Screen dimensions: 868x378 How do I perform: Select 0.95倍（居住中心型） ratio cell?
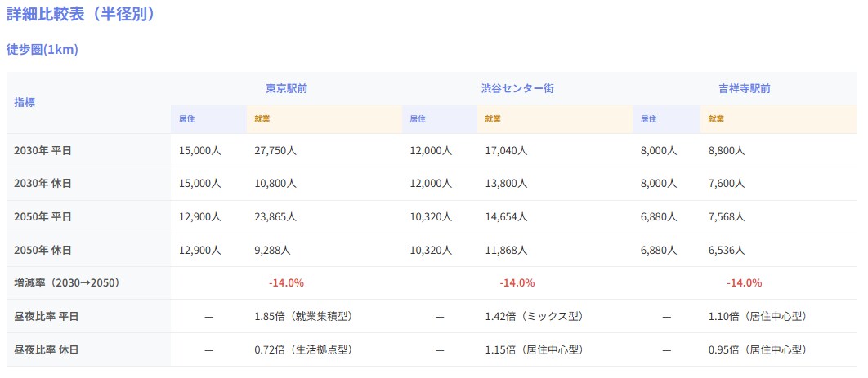point(758,349)
